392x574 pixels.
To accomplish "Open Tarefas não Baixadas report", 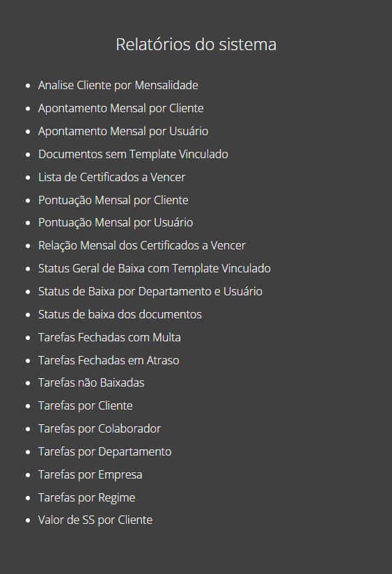I will click(91, 383).
